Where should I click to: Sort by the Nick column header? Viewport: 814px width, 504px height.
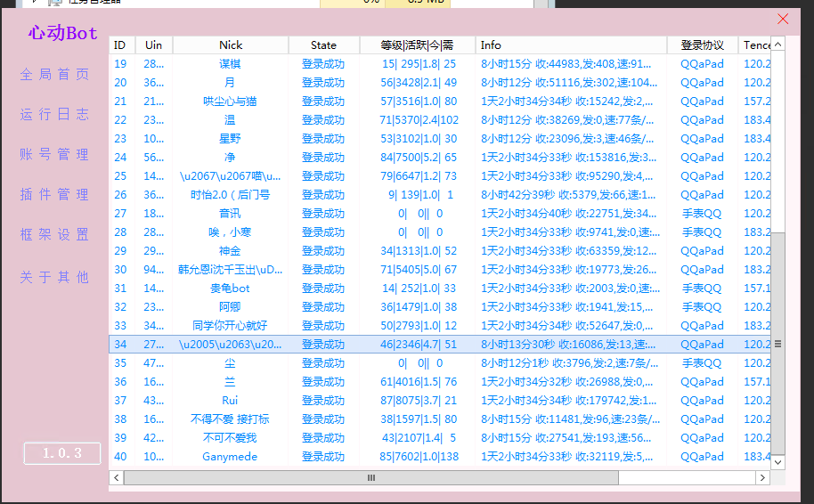tap(231, 45)
